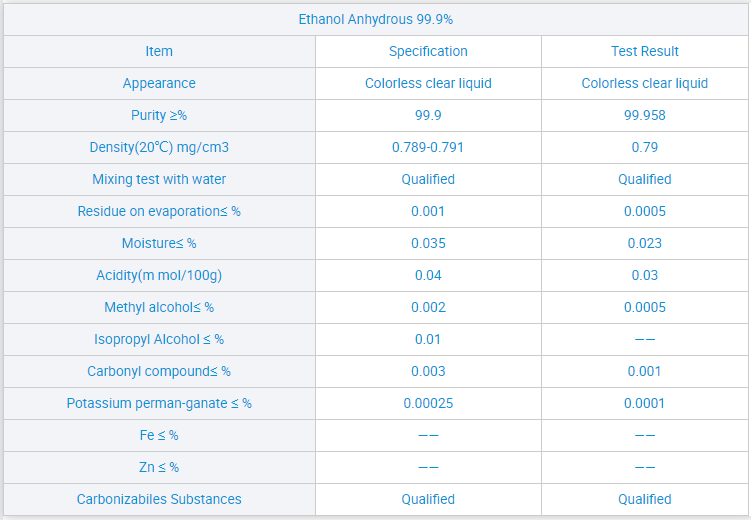Click the Ethanol Anhydrous 99.9% table title
751x520 pixels.
[x=377, y=19]
